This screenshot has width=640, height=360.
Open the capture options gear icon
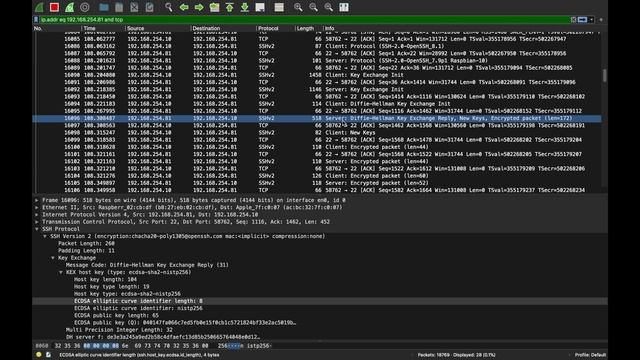[84, 7]
